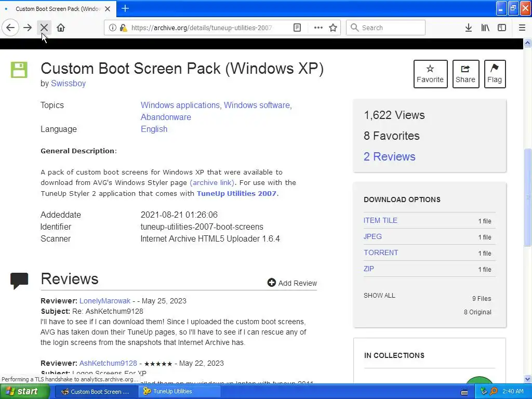This screenshot has width=532, height=399.
Task: Click the Addeddate value 2021-08-21 01:26:06
Action: pos(179,215)
